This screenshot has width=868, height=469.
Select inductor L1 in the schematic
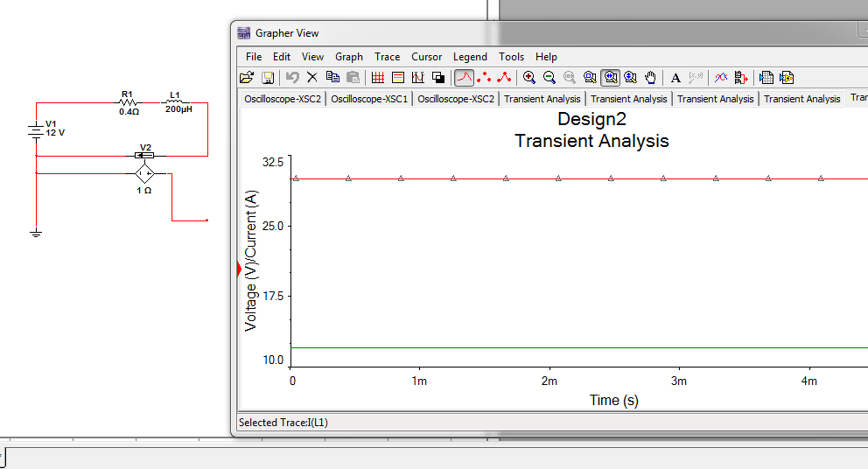point(175,101)
